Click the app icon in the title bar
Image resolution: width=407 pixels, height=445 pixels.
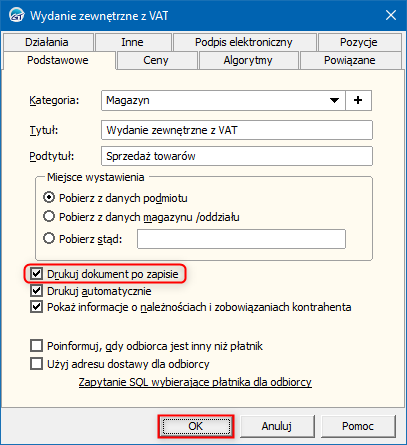pos(17,15)
